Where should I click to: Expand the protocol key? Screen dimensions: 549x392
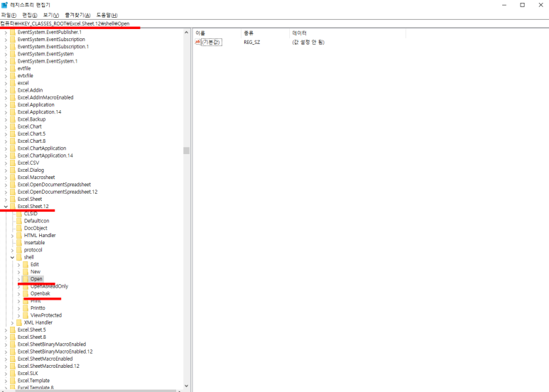12,250
